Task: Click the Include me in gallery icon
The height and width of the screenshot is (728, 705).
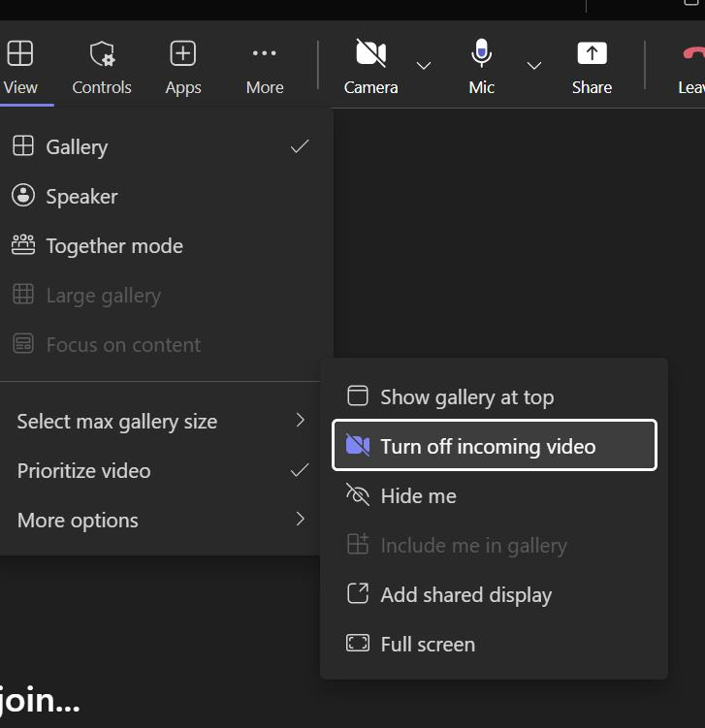Action: (x=358, y=543)
